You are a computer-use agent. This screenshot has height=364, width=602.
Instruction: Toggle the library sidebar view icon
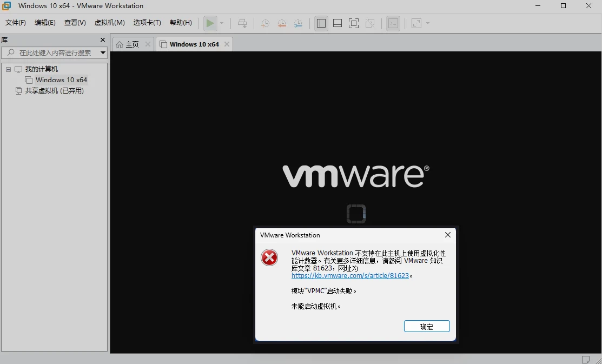click(321, 23)
